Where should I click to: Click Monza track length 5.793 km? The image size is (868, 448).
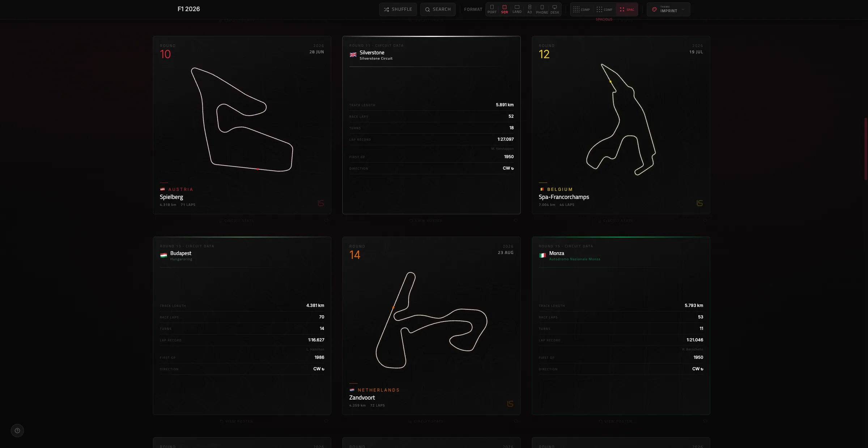pyautogui.click(x=694, y=306)
